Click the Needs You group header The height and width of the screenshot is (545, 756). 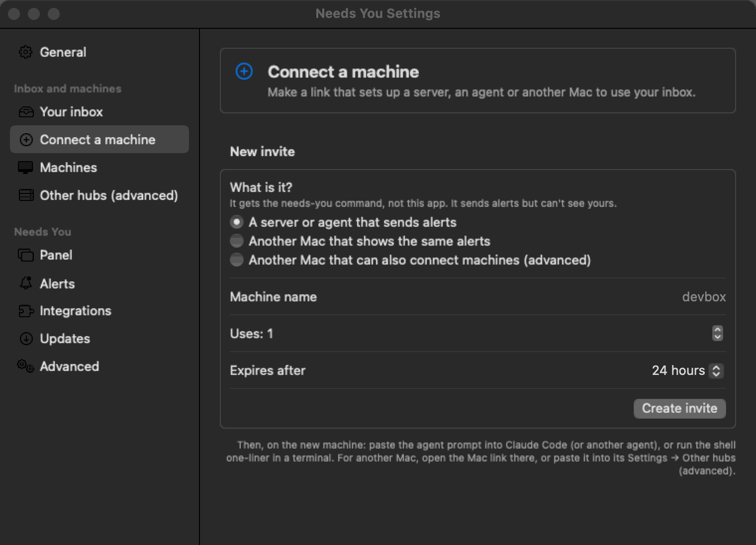(43, 232)
